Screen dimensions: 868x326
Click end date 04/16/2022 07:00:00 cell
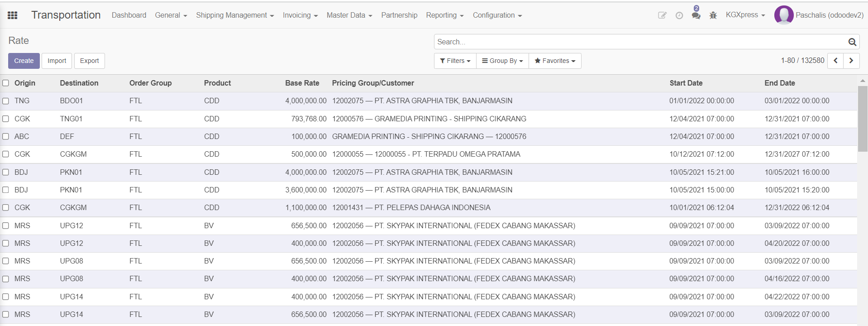click(x=797, y=278)
